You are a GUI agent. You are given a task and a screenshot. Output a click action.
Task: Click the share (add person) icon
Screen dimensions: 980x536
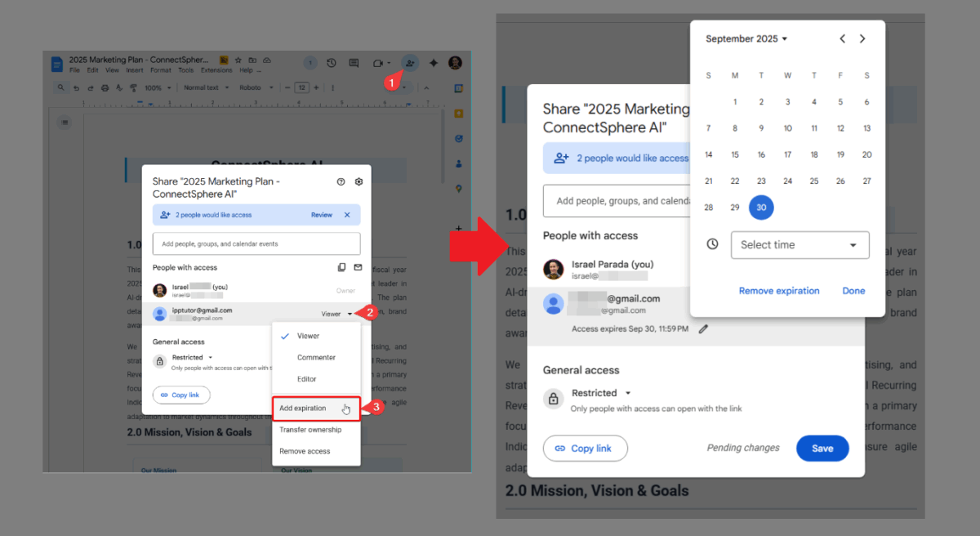409,63
